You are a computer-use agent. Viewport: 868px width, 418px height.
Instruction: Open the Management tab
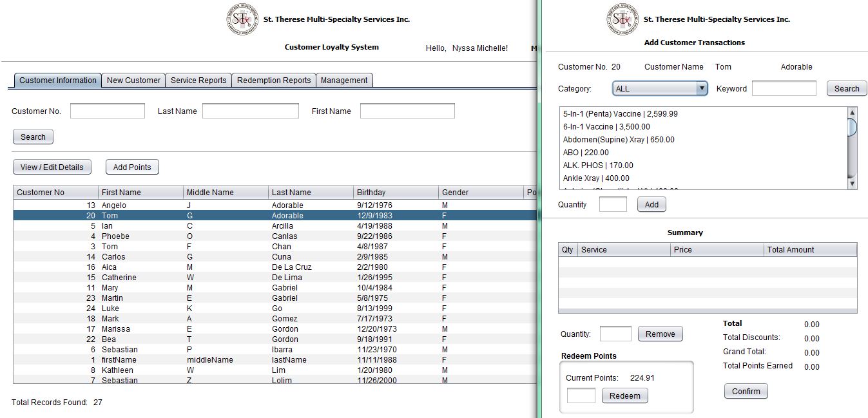pyautogui.click(x=344, y=81)
